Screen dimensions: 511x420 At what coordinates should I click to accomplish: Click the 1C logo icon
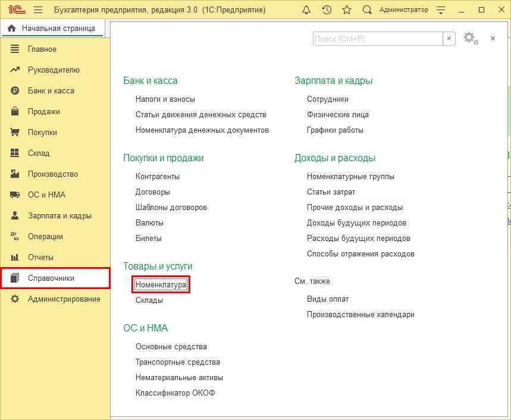15,10
